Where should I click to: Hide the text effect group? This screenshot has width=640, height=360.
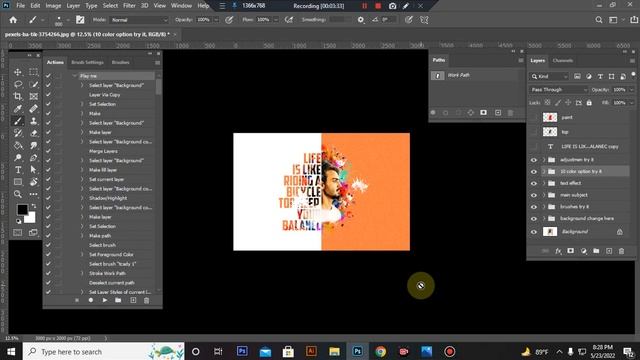[533, 184]
